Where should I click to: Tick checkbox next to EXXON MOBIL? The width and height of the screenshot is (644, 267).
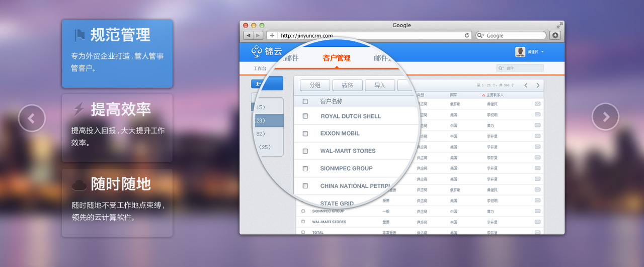point(305,133)
